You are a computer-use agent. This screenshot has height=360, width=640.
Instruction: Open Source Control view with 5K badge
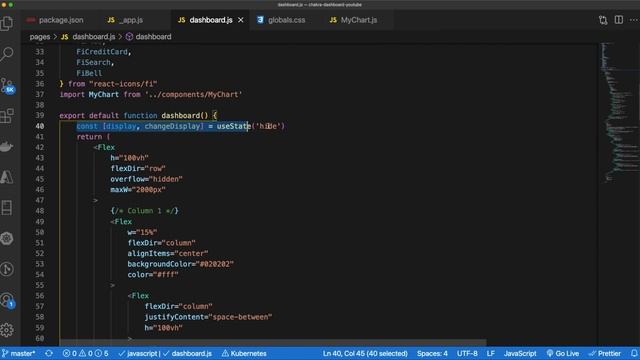[7, 85]
